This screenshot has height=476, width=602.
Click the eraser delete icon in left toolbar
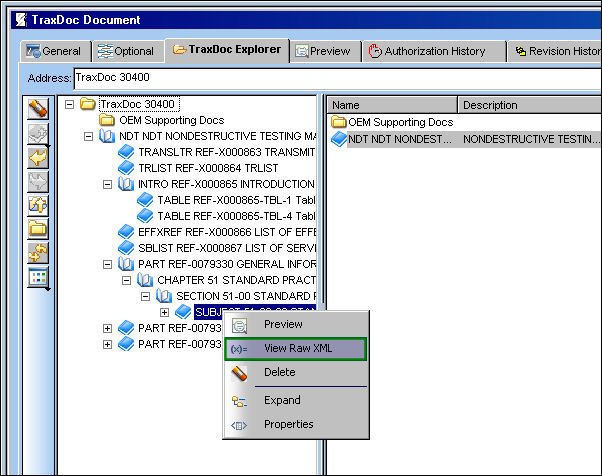coord(38,109)
